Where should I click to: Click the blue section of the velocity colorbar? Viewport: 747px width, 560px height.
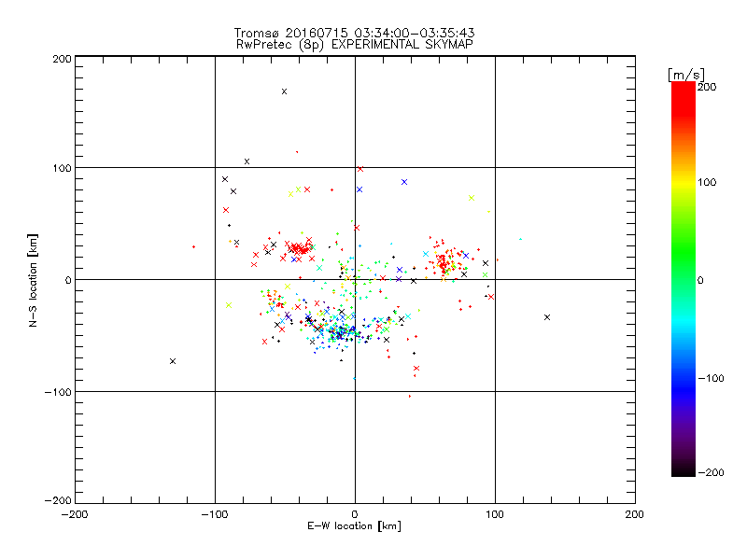(684, 384)
